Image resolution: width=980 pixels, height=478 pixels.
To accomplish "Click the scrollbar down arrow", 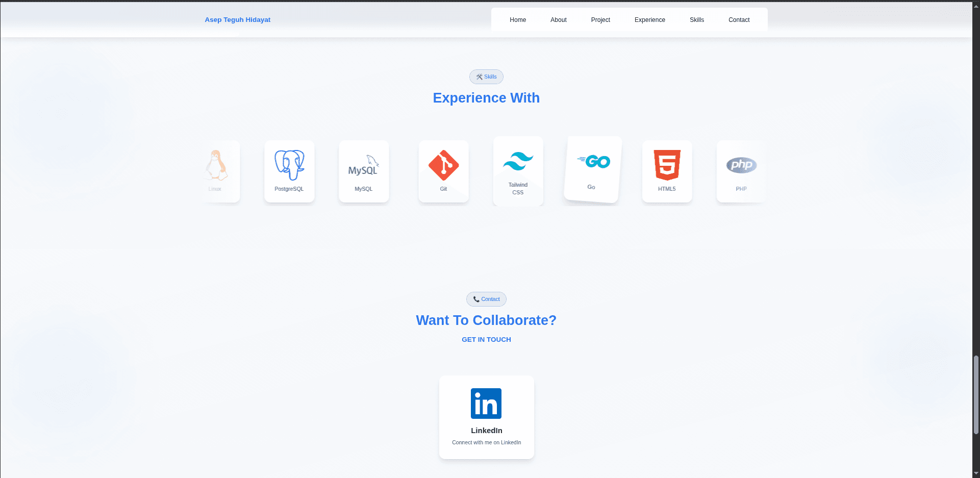I will click(976, 473).
